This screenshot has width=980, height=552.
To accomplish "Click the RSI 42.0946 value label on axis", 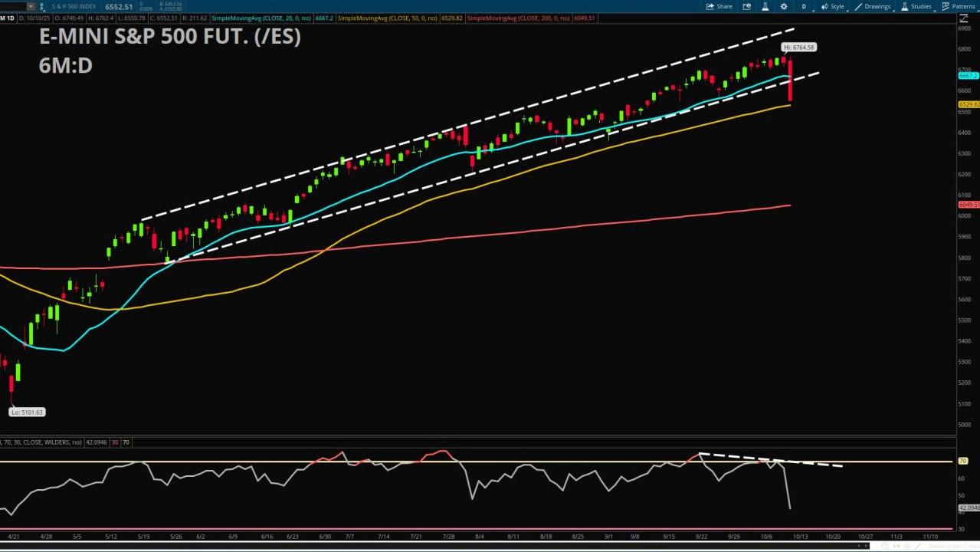I will [x=968, y=508].
